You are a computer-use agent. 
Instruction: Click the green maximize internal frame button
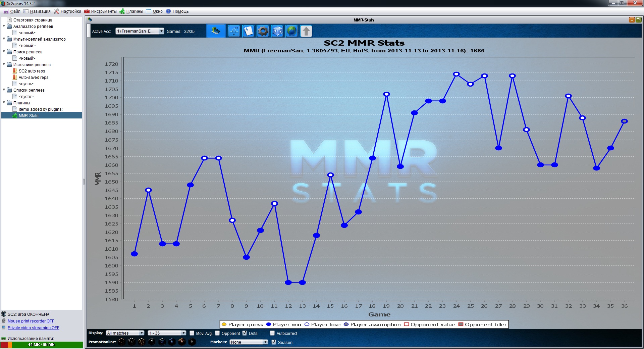638,20
